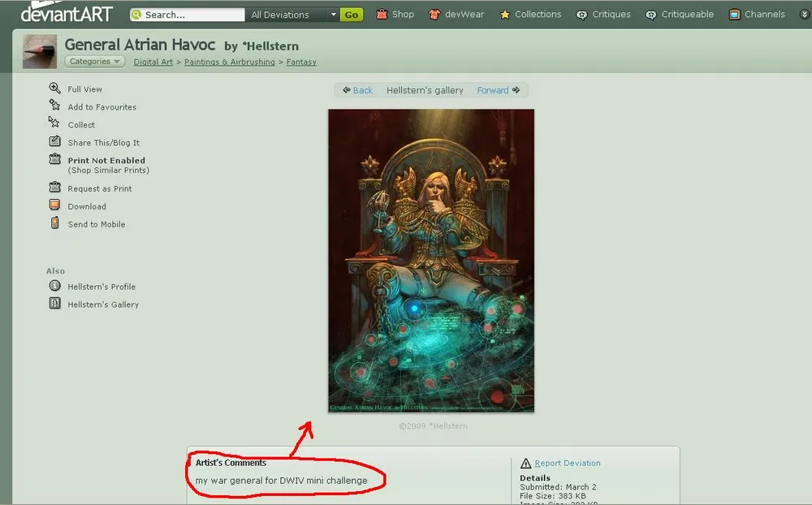Image resolution: width=812 pixels, height=505 pixels.
Task: Click the Report Deviation link
Action: coord(568,463)
